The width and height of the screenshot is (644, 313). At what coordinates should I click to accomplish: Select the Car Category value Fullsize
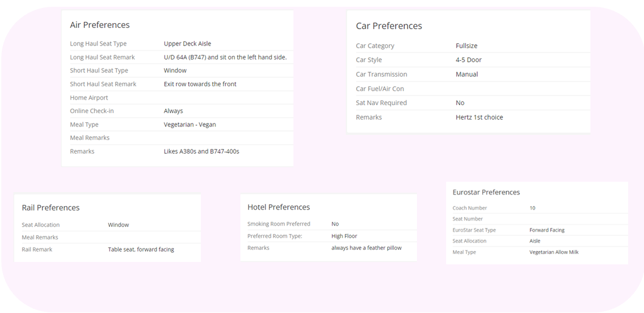[x=467, y=46]
